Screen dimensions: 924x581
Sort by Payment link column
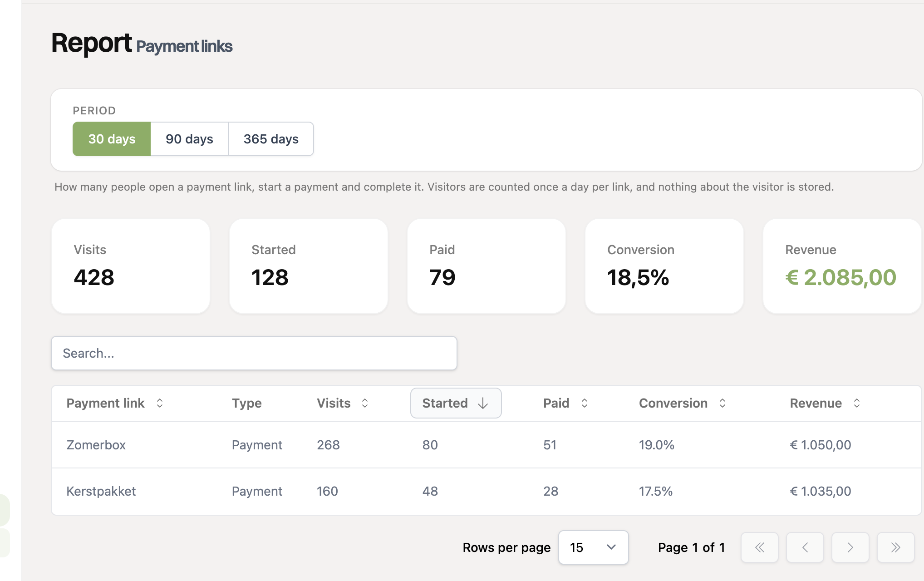click(x=115, y=403)
